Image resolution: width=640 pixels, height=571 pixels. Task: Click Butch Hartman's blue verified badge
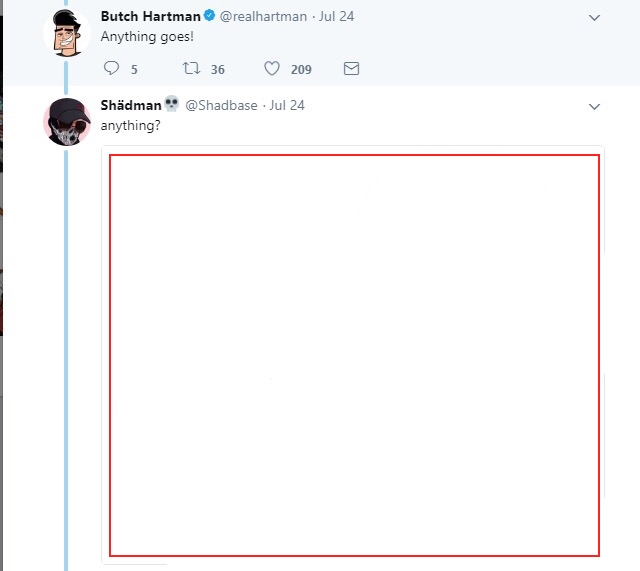(209, 16)
